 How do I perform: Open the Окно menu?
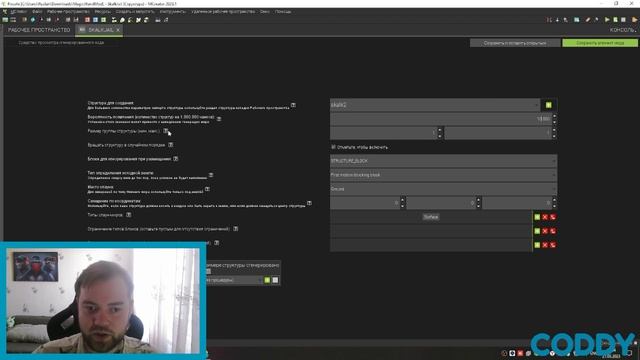point(264,11)
